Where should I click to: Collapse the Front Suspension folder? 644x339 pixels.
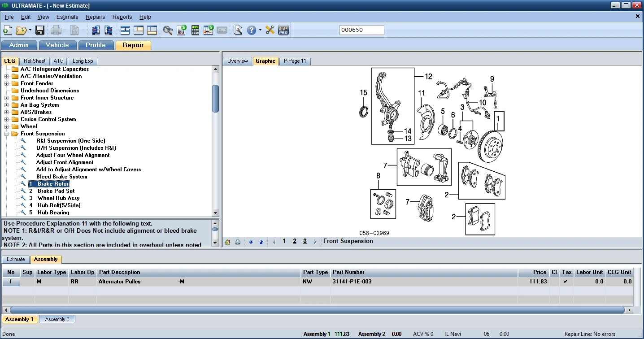[7, 134]
